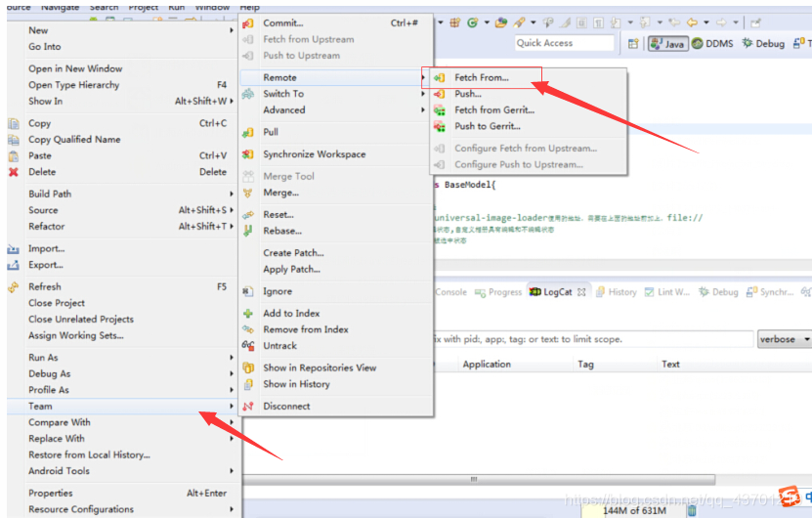The image size is (812, 518).
Task: Click the Commit icon in Team menu
Action: 248,23
